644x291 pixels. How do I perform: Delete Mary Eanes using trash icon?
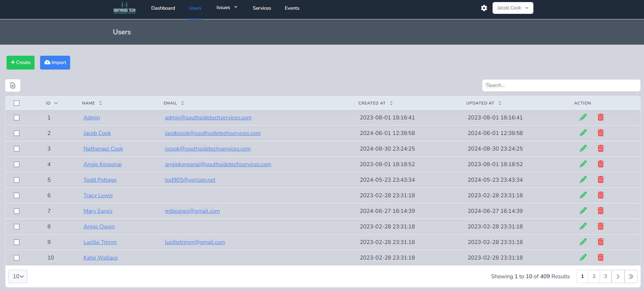[x=600, y=211]
